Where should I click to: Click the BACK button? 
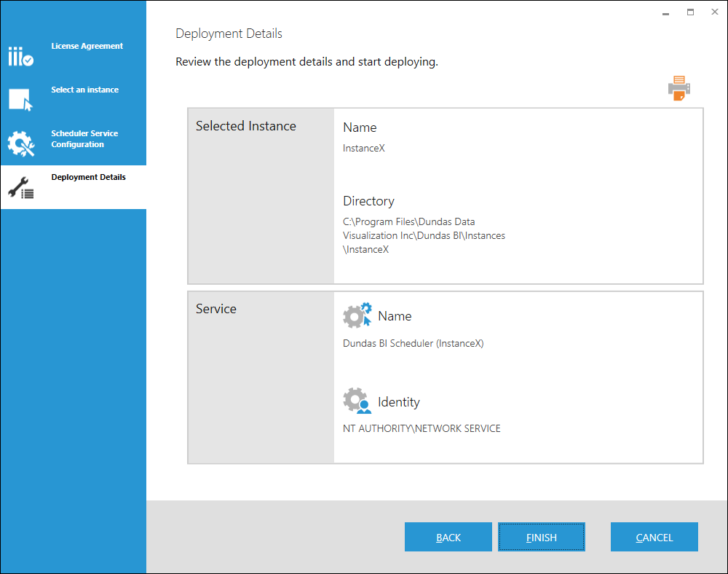tap(448, 537)
